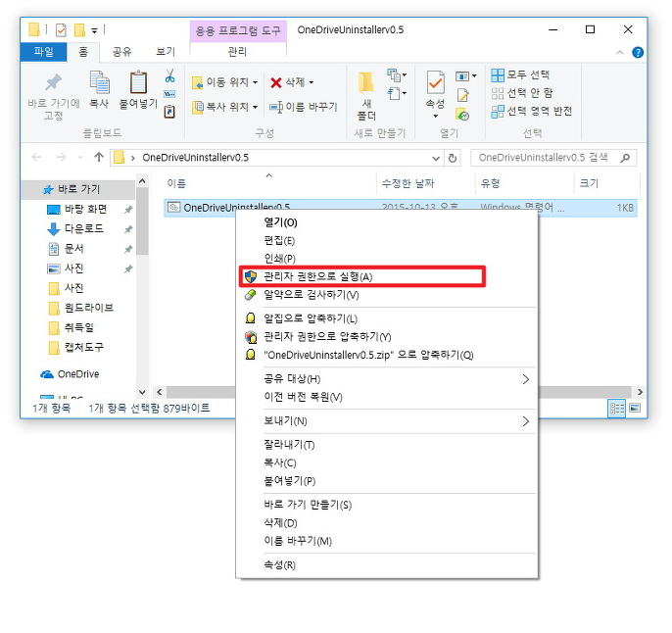This screenshot has height=633, width=672.
Task: Open the 파일 tab
Action: [43, 52]
